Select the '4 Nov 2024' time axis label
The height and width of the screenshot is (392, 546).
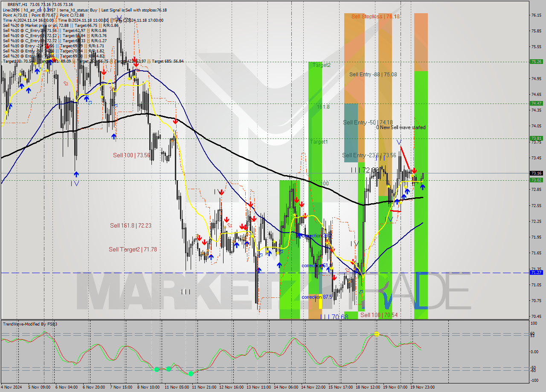11,387
